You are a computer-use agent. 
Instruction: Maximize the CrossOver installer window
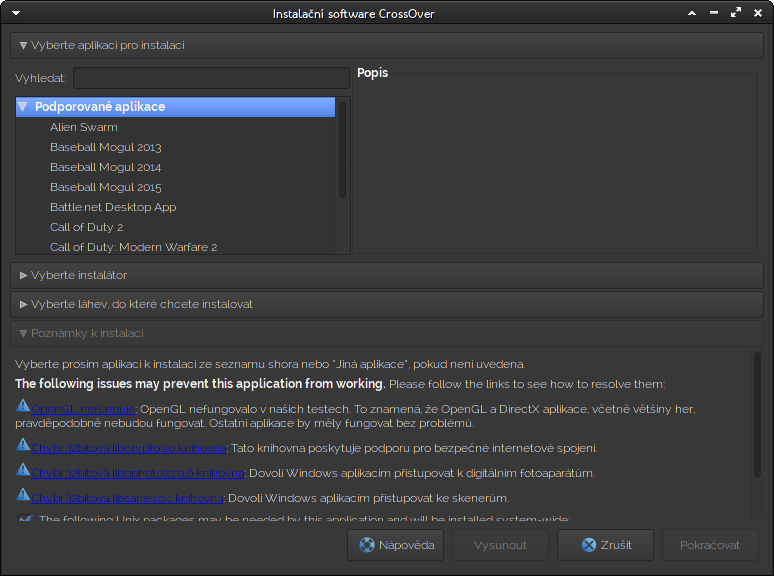pos(735,13)
